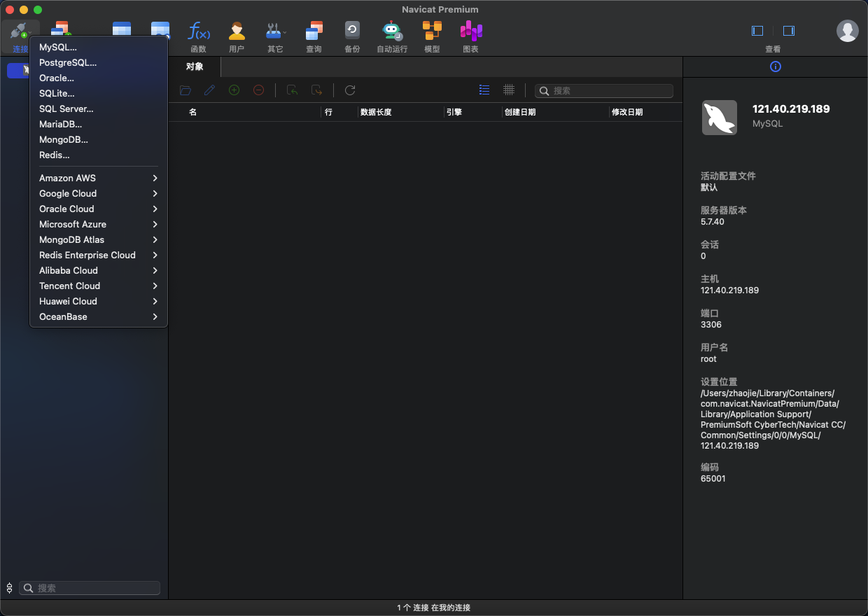Choose PostgreSQL... from the connection menu
868x616 pixels.
pos(99,62)
